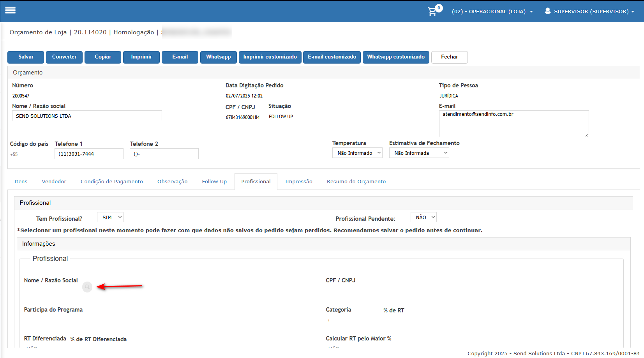Click the FOLLOW UP status text
Image resolution: width=644 pixels, height=358 pixels.
pos(281,117)
